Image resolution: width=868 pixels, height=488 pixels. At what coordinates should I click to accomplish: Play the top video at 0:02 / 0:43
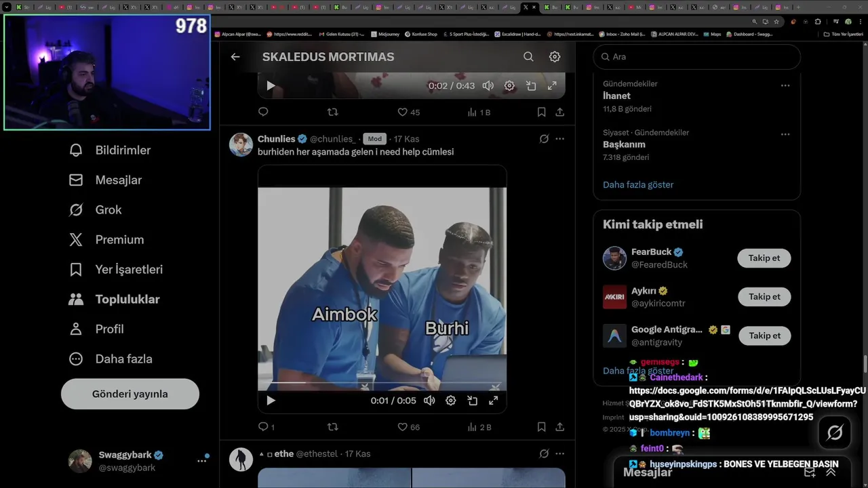coord(271,86)
